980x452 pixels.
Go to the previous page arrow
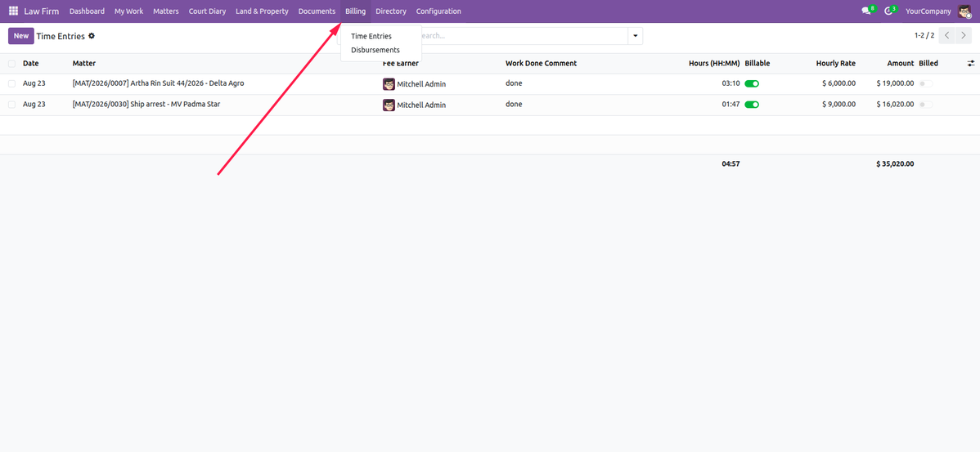pyautogui.click(x=947, y=36)
